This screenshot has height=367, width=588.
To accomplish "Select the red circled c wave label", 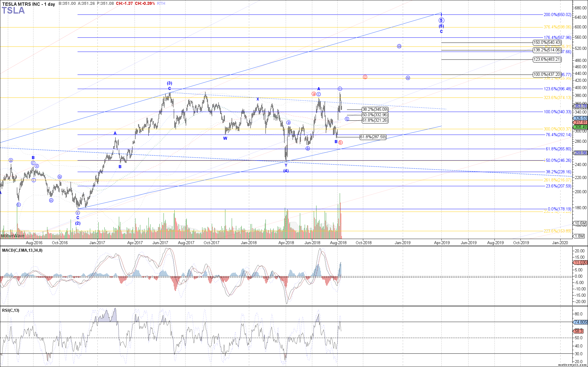I will pyautogui.click(x=365, y=77).
